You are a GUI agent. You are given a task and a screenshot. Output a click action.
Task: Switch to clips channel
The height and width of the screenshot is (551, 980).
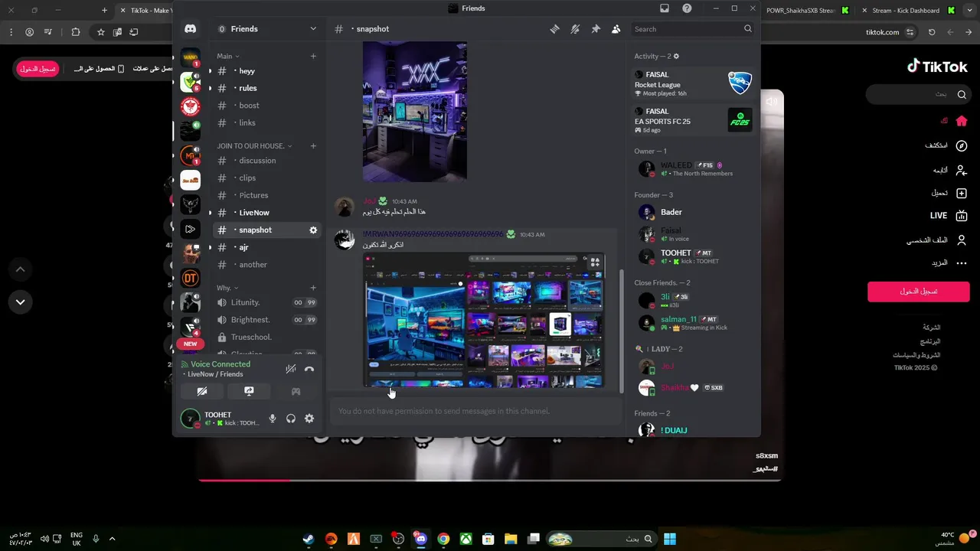tap(266, 178)
